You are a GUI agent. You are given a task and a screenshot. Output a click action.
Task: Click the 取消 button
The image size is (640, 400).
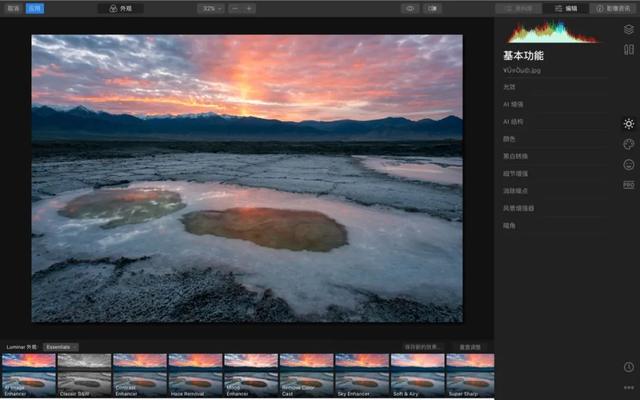coord(12,8)
